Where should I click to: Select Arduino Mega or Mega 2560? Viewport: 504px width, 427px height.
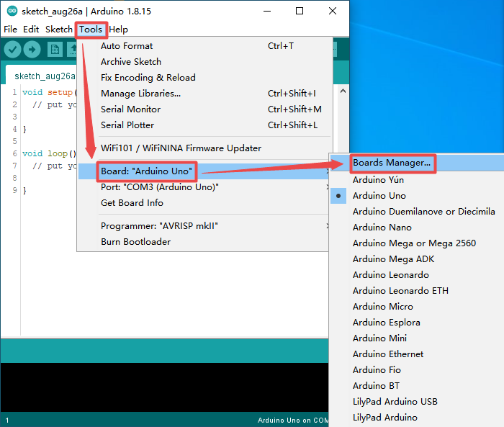(417, 243)
